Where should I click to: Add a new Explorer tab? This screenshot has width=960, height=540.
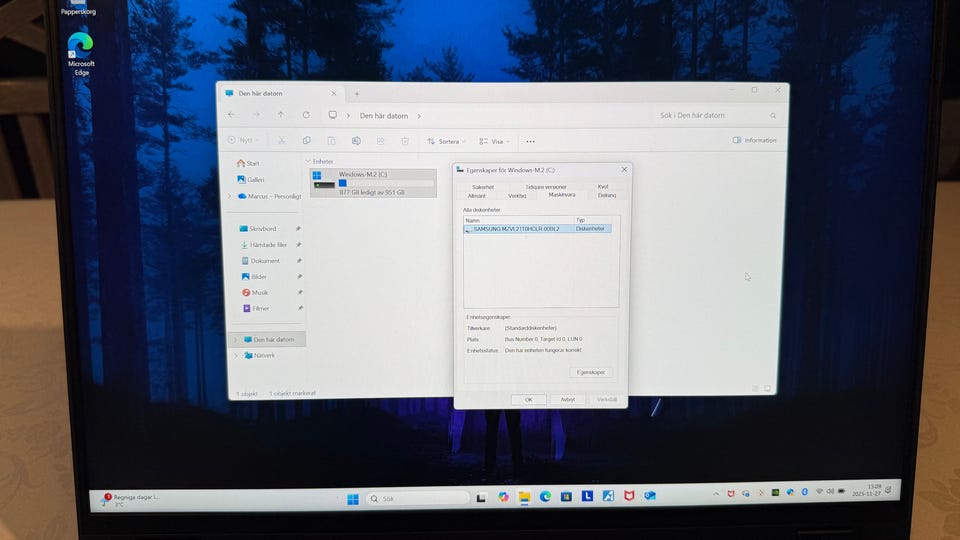point(357,94)
